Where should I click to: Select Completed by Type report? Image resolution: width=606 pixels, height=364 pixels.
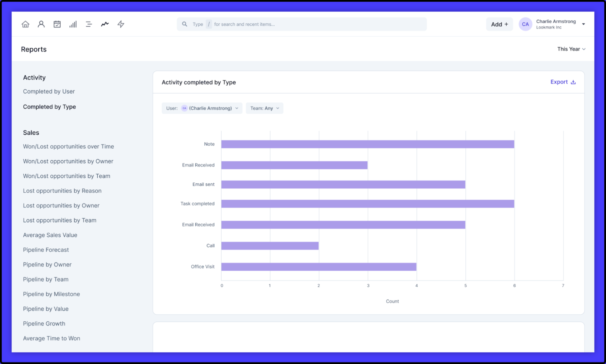(x=49, y=107)
